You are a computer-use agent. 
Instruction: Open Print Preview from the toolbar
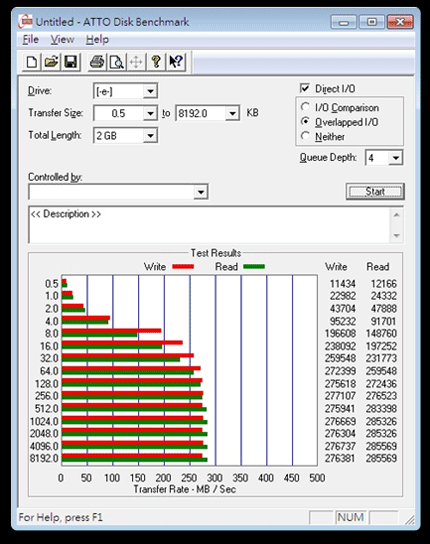(x=116, y=62)
